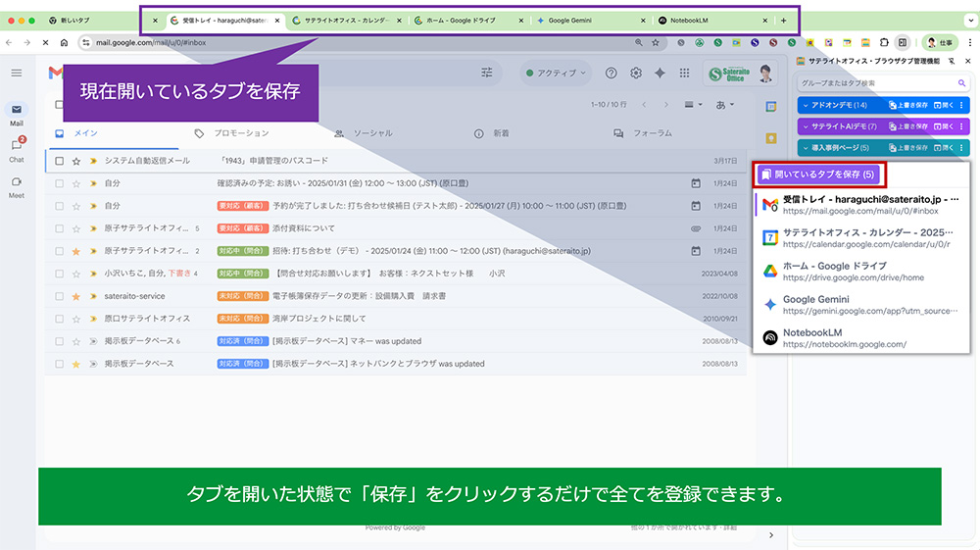The height and width of the screenshot is (550, 980).
Task: Click 開いているタブを保存 (5) button
Action: [818, 175]
